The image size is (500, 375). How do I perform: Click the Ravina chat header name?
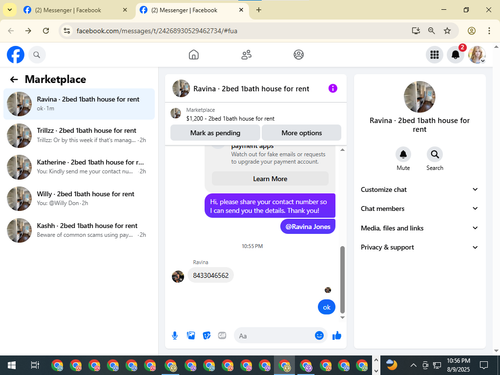click(x=251, y=89)
